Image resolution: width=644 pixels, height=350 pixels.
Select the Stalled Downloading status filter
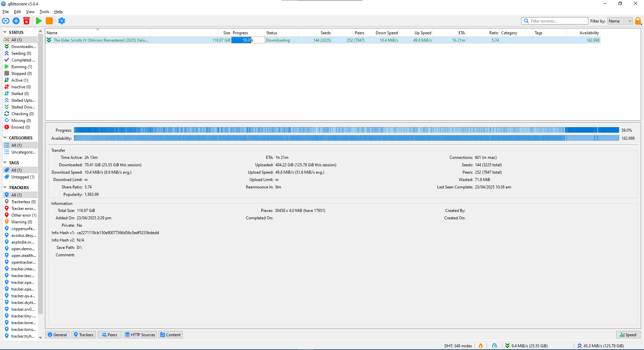(20, 107)
